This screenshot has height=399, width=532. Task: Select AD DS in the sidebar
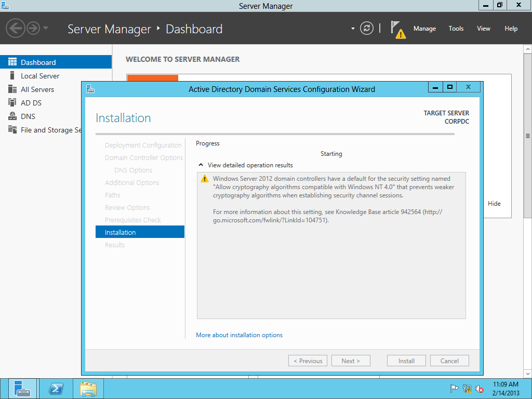coord(31,103)
